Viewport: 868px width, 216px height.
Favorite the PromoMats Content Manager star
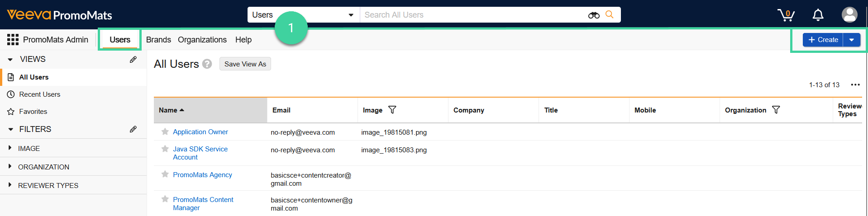pyautogui.click(x=165, y=199)
